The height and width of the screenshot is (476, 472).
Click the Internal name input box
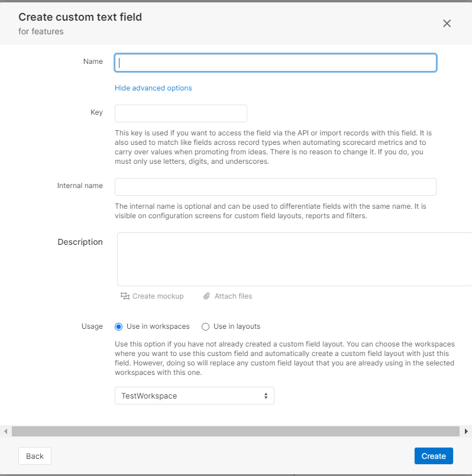coord(275,187)
